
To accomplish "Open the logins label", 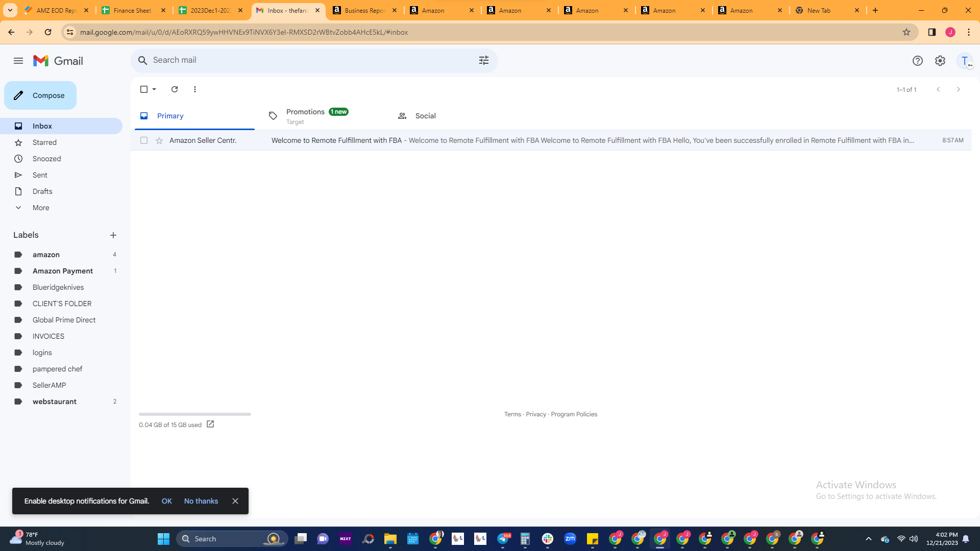I will click(x=61, y=353).
